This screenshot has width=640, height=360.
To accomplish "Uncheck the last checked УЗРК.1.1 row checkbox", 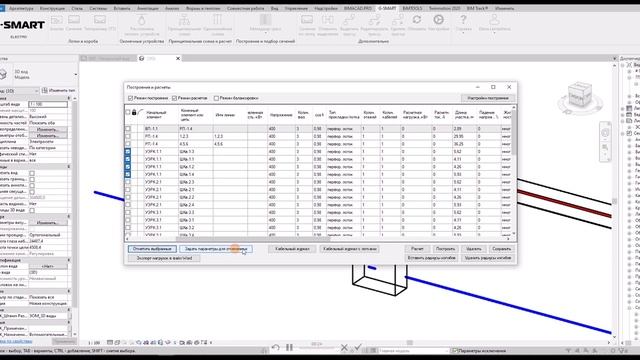I will (x=128, y=174).
